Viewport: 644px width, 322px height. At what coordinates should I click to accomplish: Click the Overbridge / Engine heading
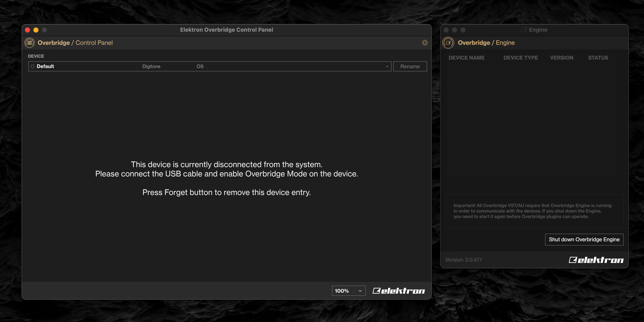486,43
